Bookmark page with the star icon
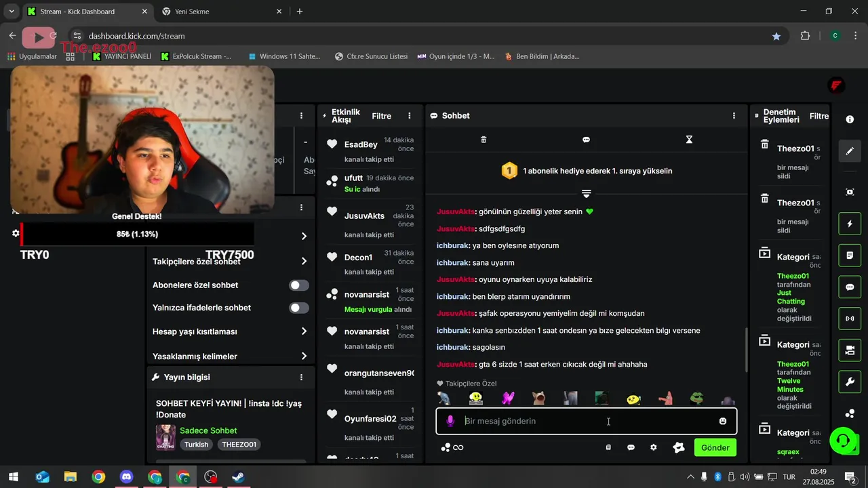 [x=776, y=36]
